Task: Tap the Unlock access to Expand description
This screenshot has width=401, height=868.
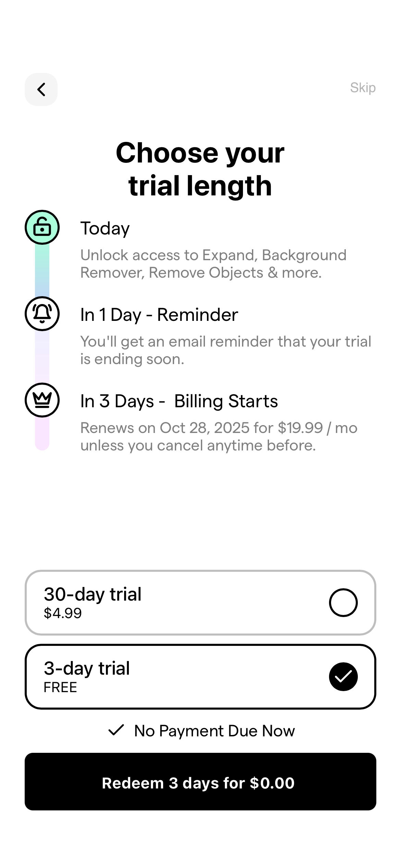Action: click(x=213, y=264)
